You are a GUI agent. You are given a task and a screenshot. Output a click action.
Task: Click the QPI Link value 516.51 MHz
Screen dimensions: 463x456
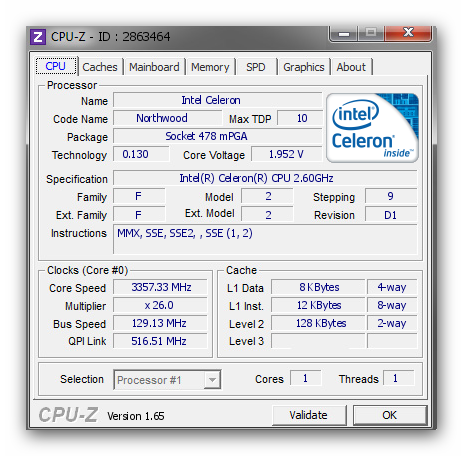pyautogui.click(x=160, y=341)
